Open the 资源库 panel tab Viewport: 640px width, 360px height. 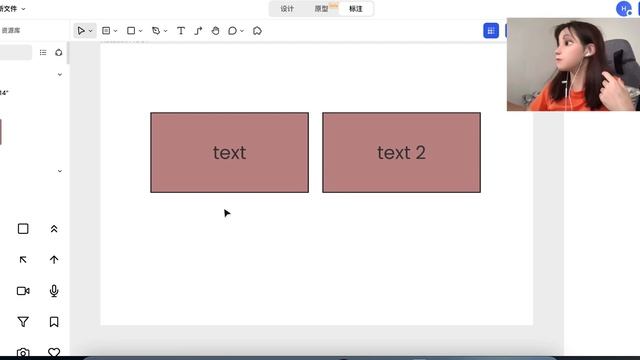11,31
